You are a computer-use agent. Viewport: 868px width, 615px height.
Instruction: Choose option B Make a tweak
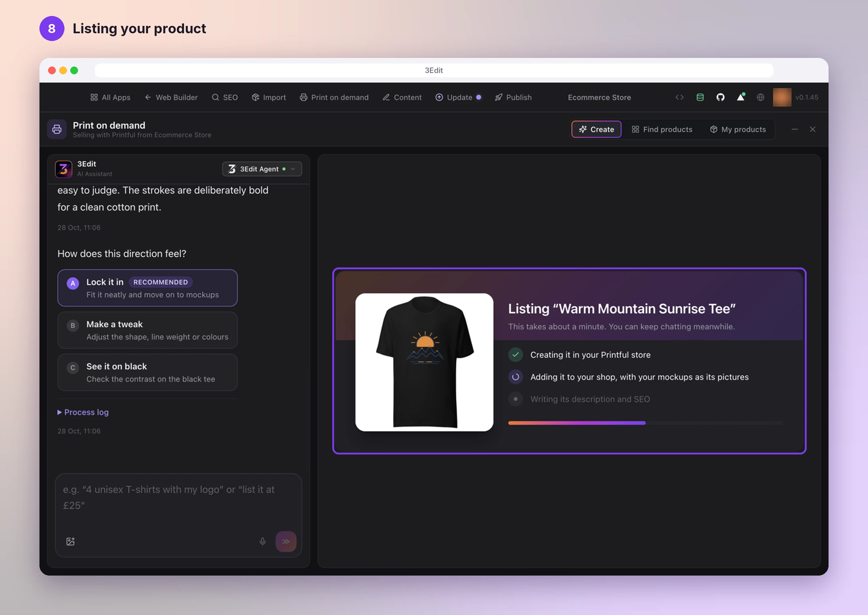click(147, 330)
